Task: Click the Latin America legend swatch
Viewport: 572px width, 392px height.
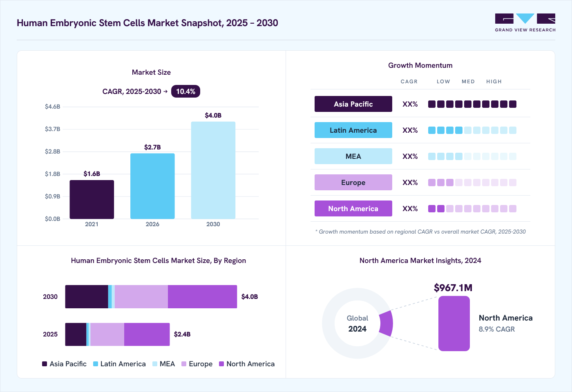Action: pyautogui.click(x=96, y=364)
